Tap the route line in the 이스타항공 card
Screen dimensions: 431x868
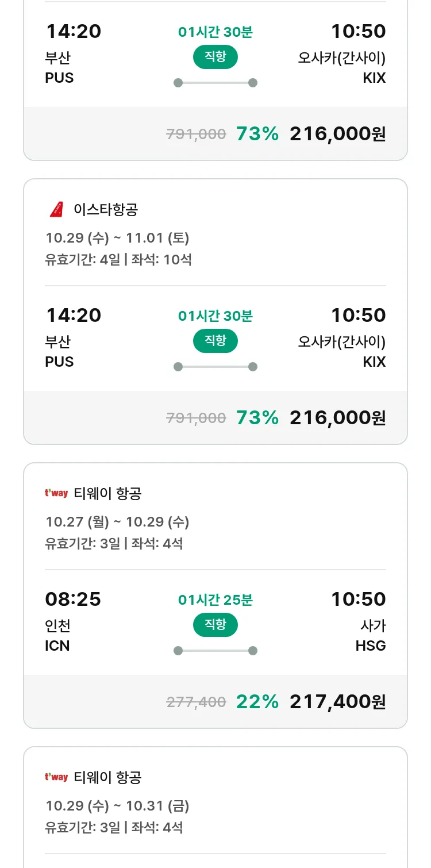[x=215, y=367]
